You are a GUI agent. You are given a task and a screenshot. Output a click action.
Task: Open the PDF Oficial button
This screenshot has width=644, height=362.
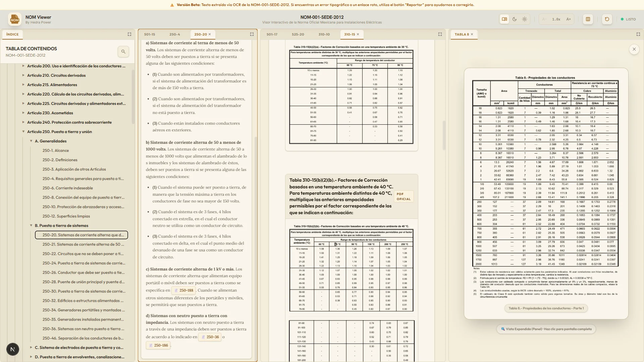[x=404, y=196]
